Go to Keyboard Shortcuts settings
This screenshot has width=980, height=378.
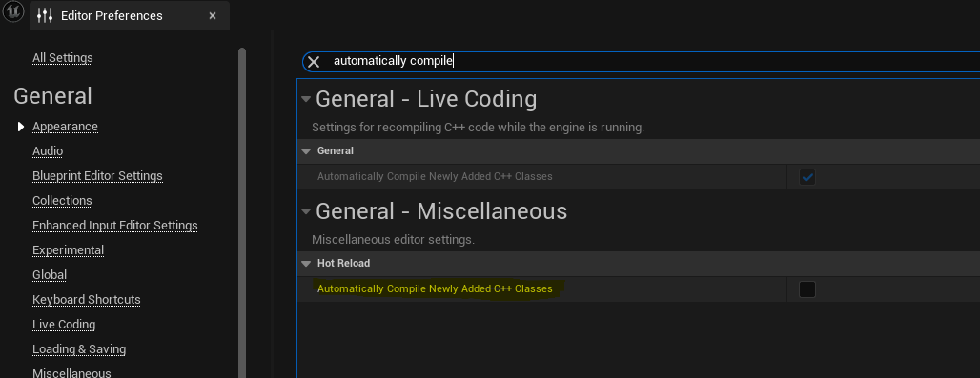[x=86, y=300]
